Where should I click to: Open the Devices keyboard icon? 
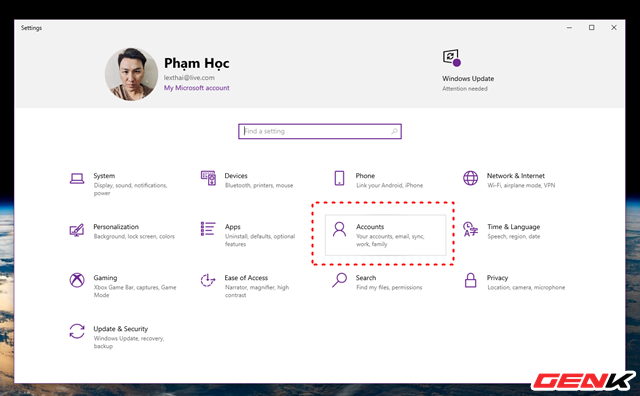pyautogui.click(x=208, y=178)
